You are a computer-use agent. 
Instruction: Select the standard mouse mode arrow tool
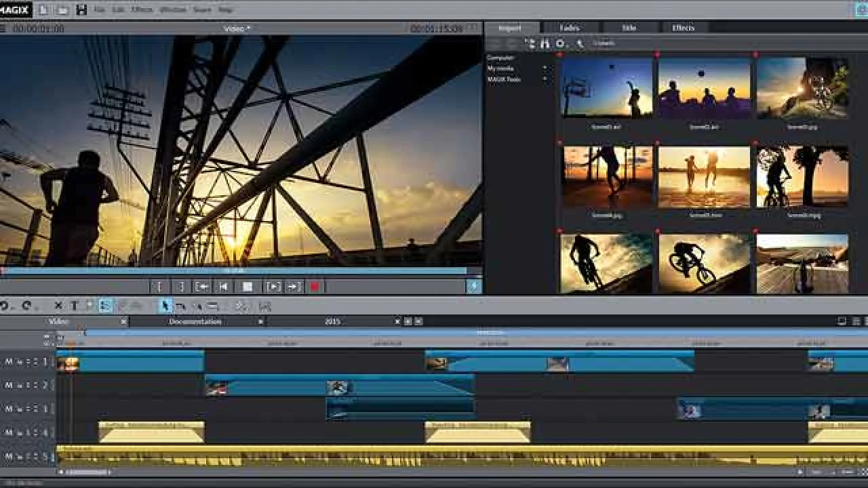(166, 305)
